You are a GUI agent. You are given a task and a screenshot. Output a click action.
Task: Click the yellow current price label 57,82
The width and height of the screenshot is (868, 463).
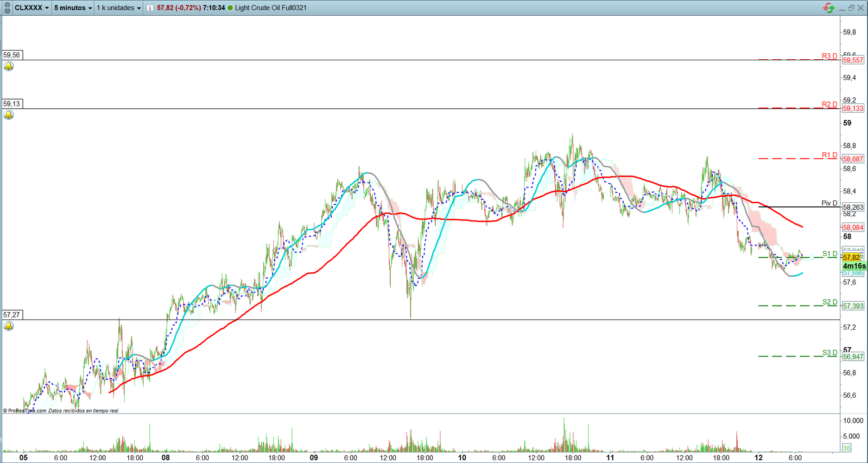pos(851,257)
